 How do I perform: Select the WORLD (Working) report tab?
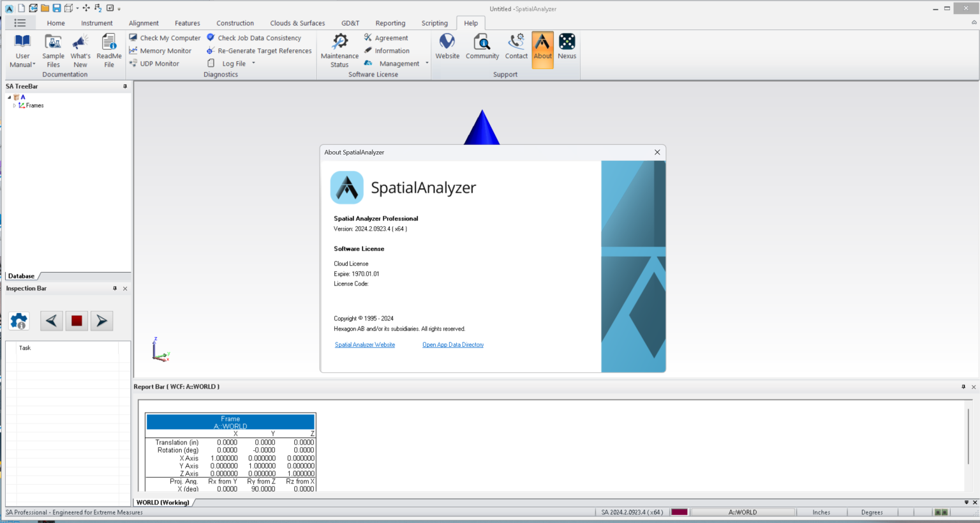point(163,503)
